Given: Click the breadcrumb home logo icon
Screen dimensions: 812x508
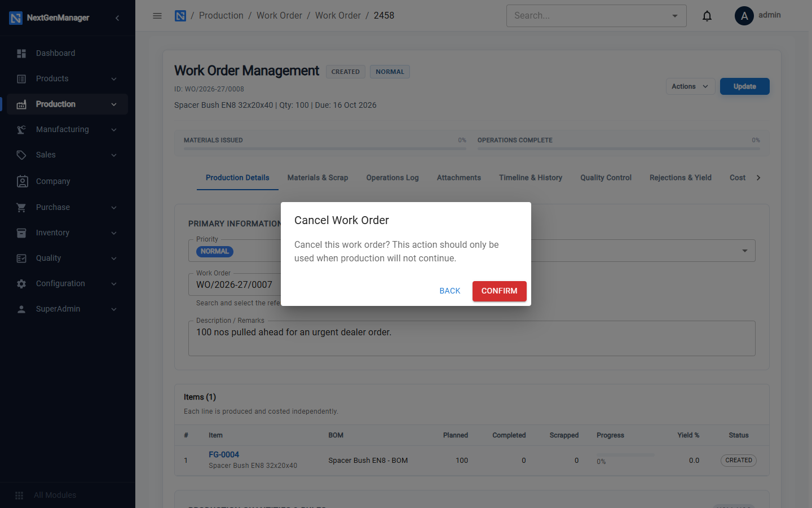Looking at the screenshot, I should click(x=180, y=16).
